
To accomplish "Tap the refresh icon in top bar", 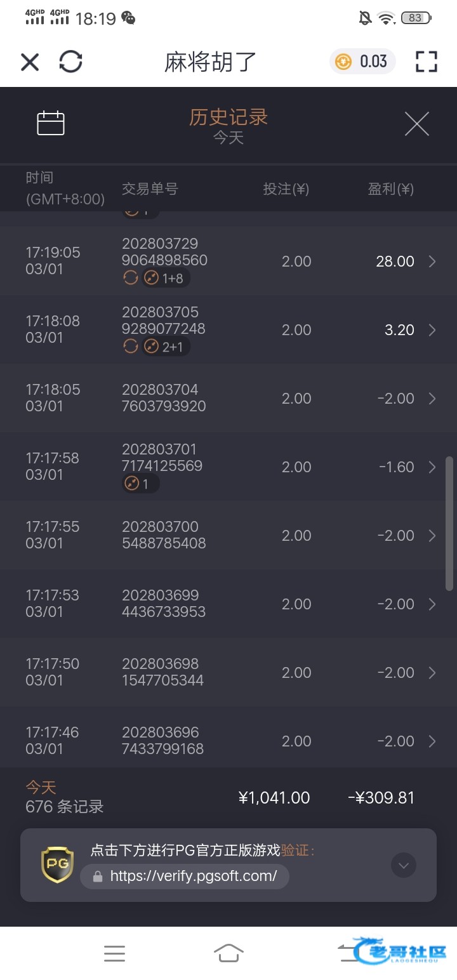I will 70,62.
